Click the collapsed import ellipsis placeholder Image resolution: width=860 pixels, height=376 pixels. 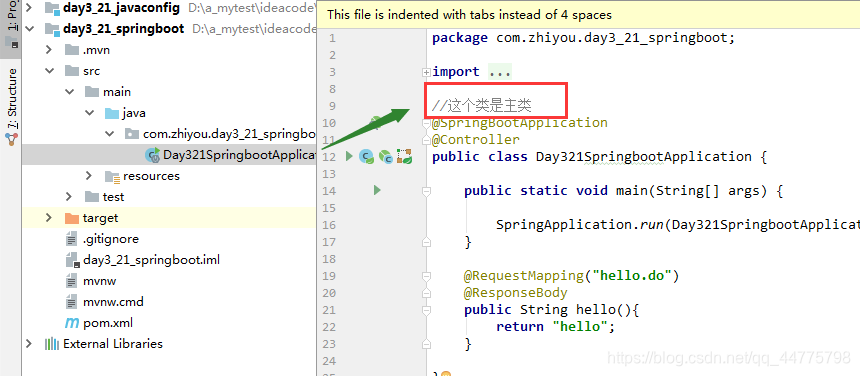(499, 72)
